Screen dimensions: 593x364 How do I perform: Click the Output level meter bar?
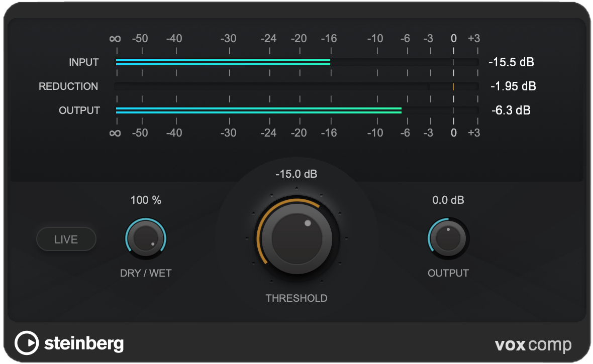coord(296,110)
